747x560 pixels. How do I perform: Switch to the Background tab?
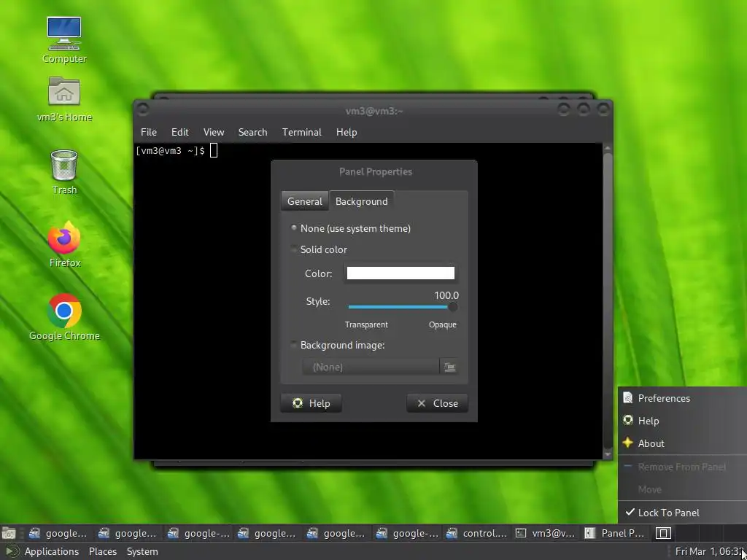pos(362,201)
